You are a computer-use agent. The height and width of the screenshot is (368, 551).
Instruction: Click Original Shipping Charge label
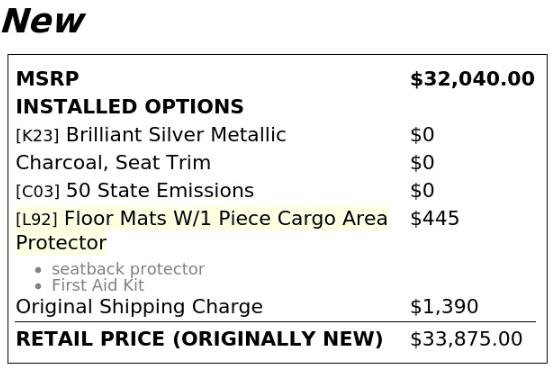click(139, 307)
